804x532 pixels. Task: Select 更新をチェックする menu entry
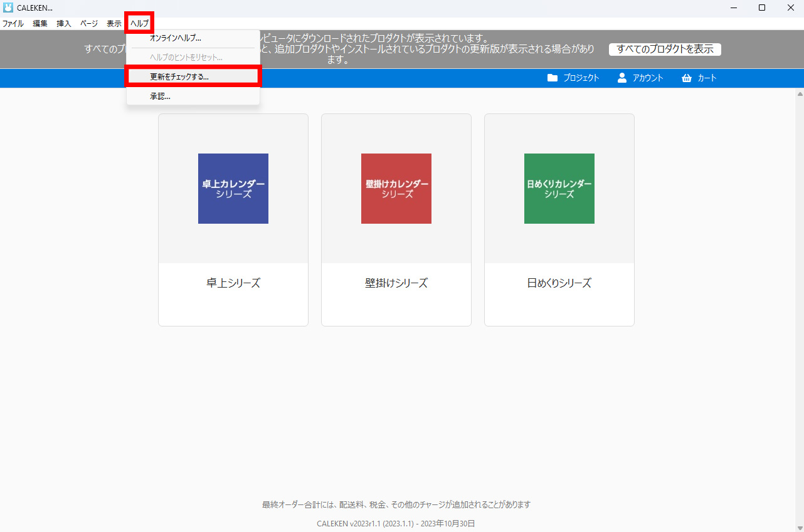(x=179, y=77)
